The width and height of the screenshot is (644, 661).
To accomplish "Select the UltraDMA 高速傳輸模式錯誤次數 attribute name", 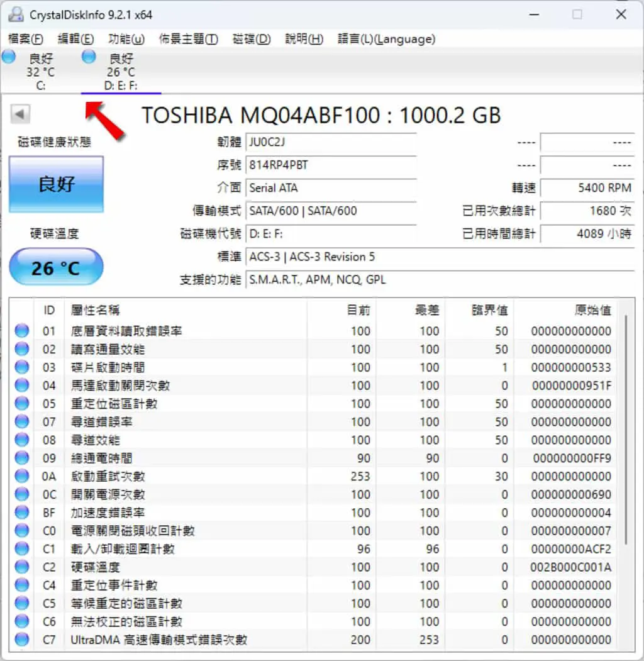I will (159, 639).
